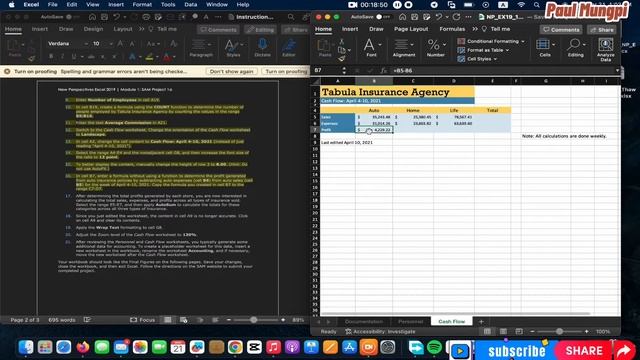
Task: Click the Cut scissors icon in Excel
Action: tap(342, 41)
